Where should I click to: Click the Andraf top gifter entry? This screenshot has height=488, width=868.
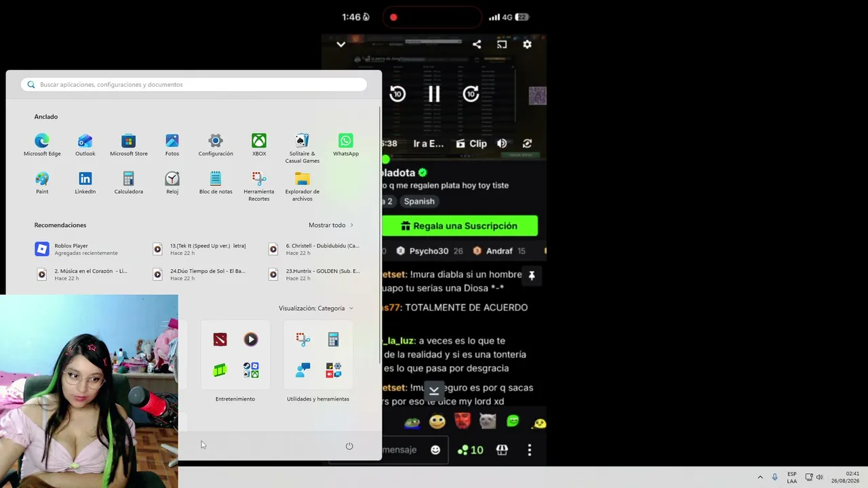(x=499, y=251)
